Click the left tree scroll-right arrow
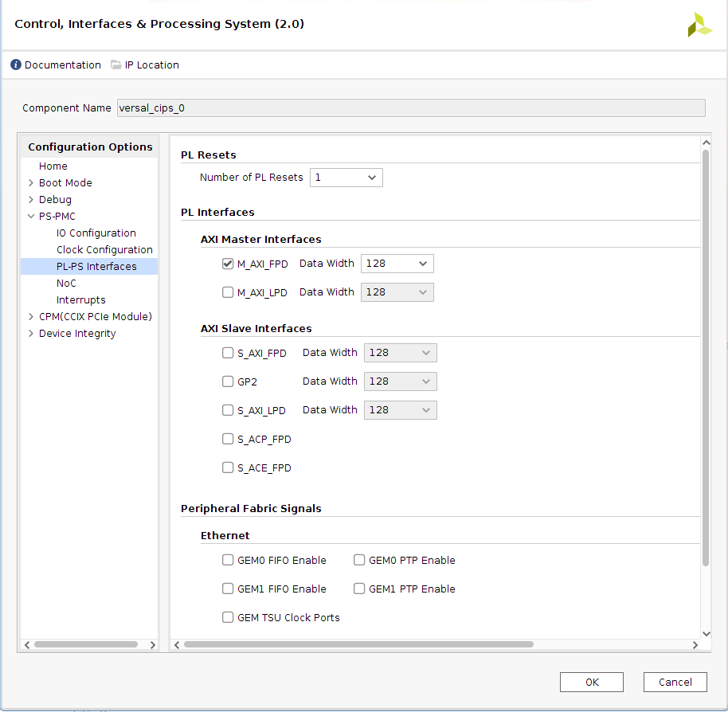 click(x=152, y=644)
